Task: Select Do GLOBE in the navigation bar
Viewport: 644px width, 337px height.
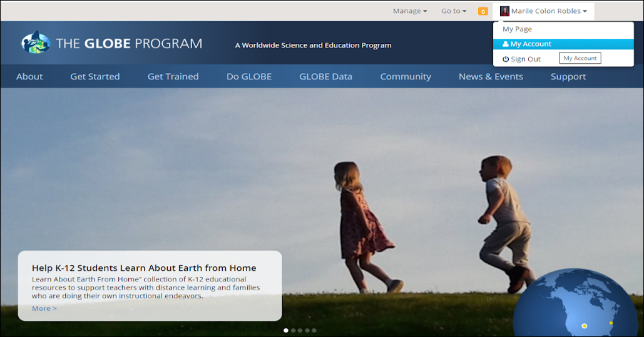Action: point(248,76)
